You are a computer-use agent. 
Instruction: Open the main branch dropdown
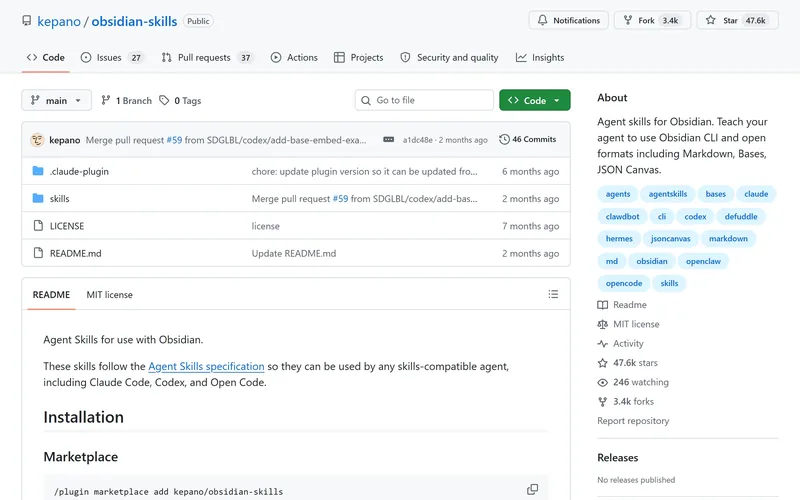coord(57,100)
